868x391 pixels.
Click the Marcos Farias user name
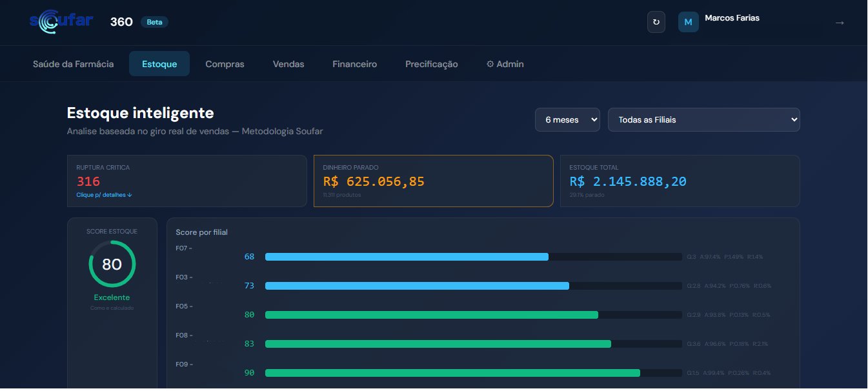[x=732, y=18]
